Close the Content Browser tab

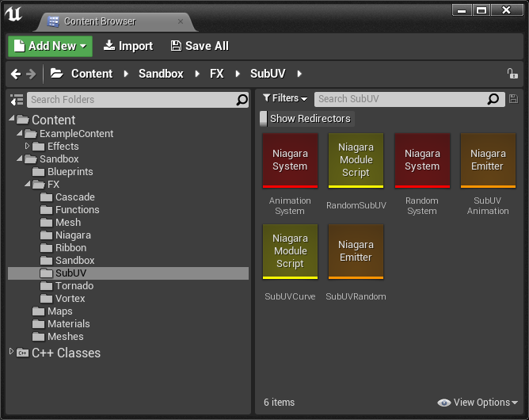[x=181, y=21]
